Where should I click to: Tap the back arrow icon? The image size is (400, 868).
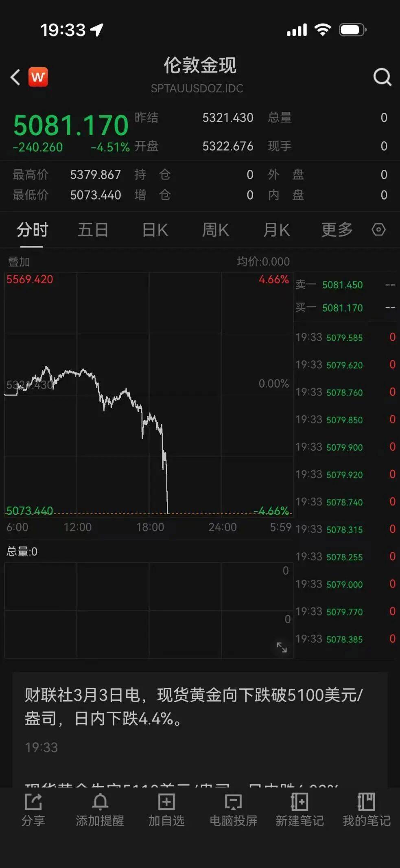(x=15, y=77)
